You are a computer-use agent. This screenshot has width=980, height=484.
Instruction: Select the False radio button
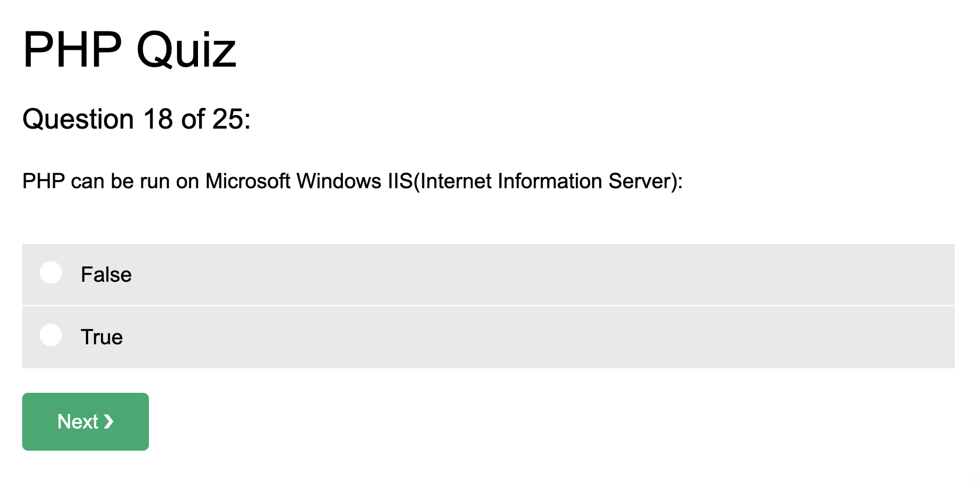point(51,272)
